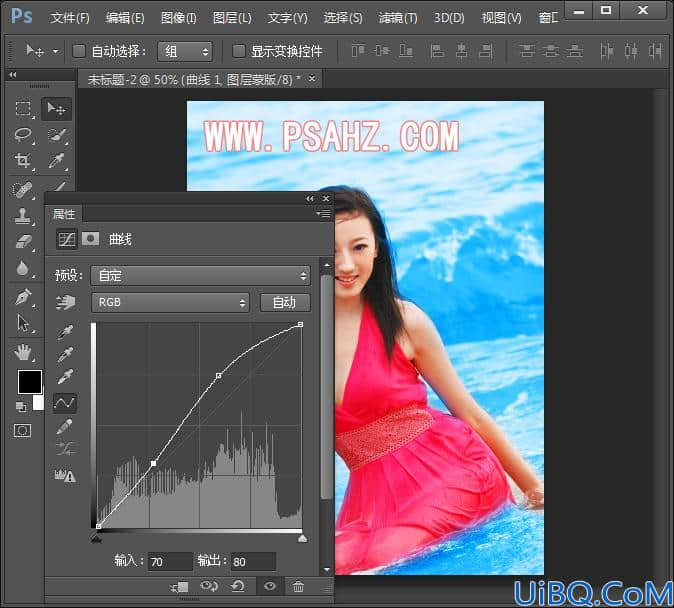
Task: Click the foreground black color swatch
Action: 30,381
